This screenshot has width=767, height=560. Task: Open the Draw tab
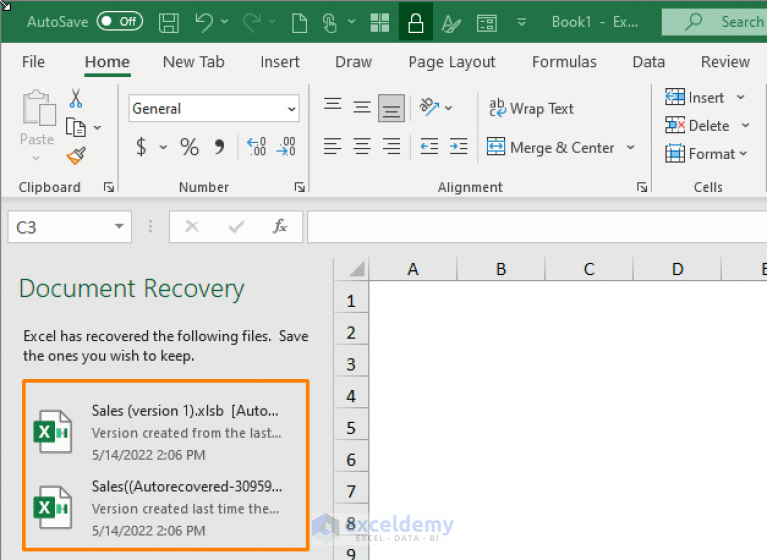(x=353, y=62)
